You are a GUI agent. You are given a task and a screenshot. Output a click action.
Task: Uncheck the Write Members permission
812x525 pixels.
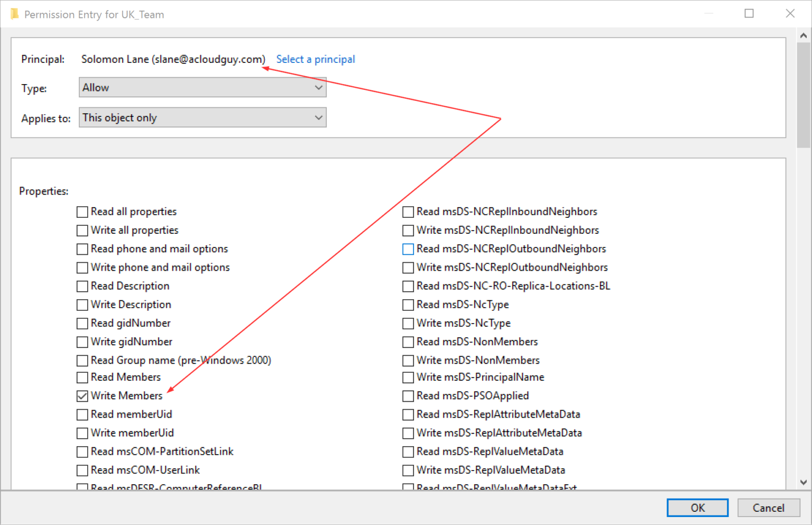(82, 395)
